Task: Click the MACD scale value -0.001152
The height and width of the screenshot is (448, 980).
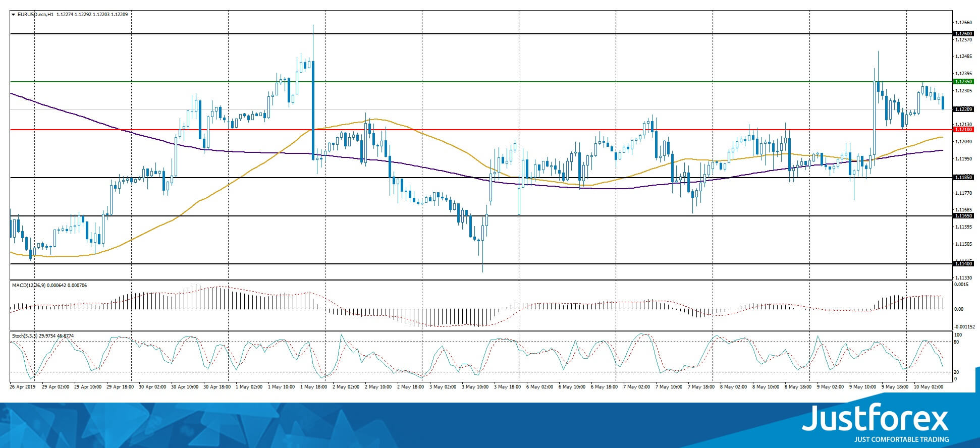Action: 964,326
